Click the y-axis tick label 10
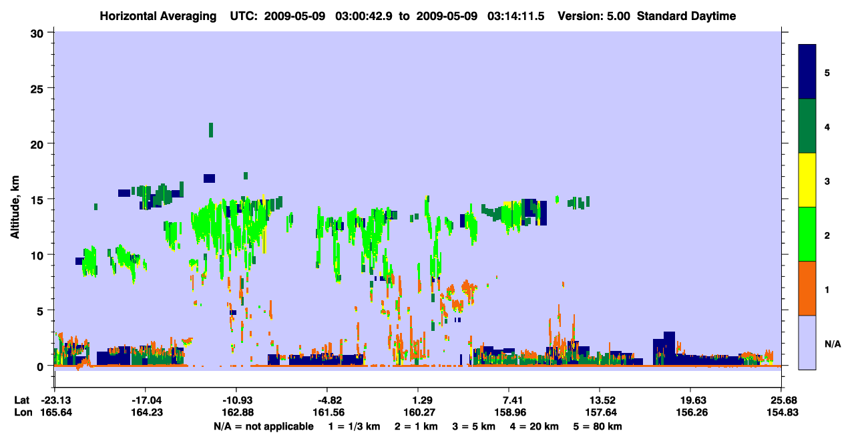The image size is (868, 445). point(39,255)
